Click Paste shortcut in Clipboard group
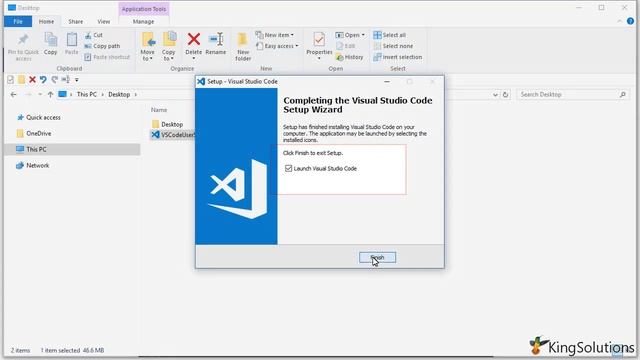The width and height of the screenshot is (640, 360). [107, 57]
